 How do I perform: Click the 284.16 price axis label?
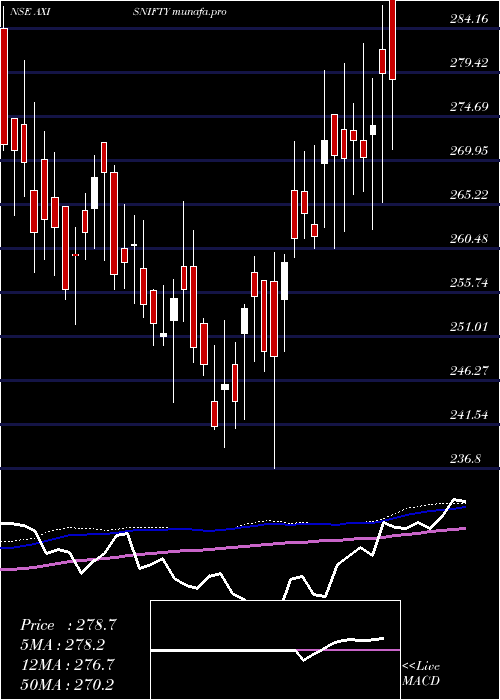(469, 19)
